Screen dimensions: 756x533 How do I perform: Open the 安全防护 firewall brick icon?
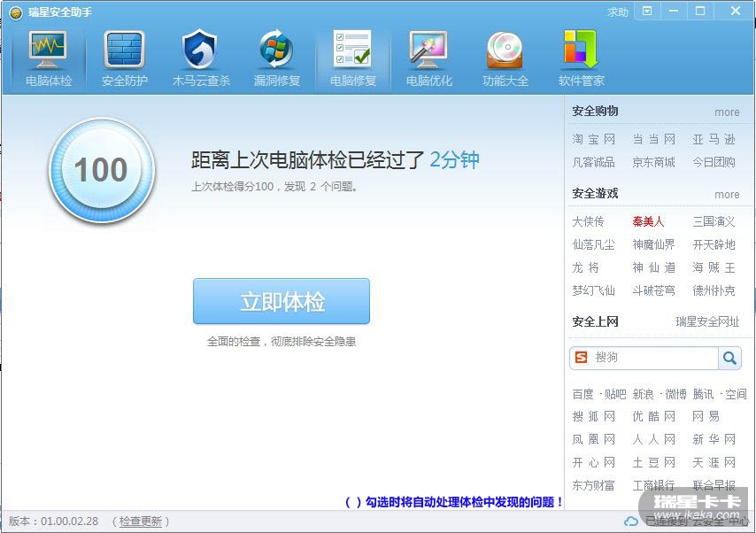(124, 50)
